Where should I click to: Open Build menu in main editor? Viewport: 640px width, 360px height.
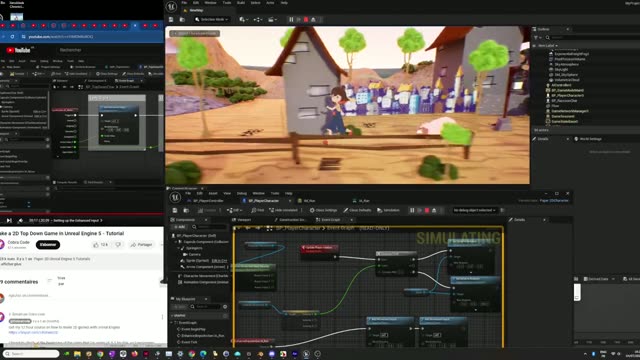(x=241, y=3)
